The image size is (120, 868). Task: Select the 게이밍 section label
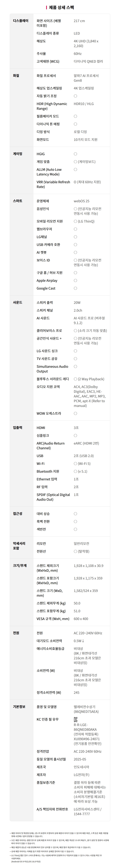[x=18, y=154]
